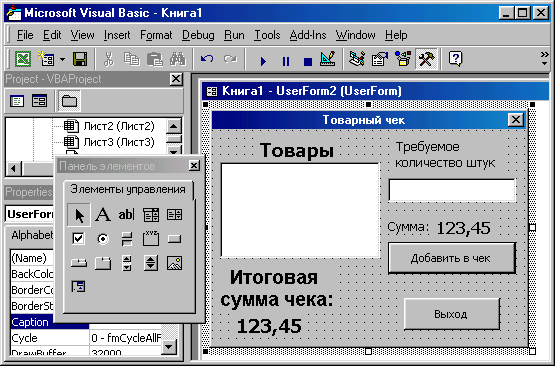This screenshot has height=366, width=555.
Task: Click the Paste toolbar icon
Action: click(155, 59)
